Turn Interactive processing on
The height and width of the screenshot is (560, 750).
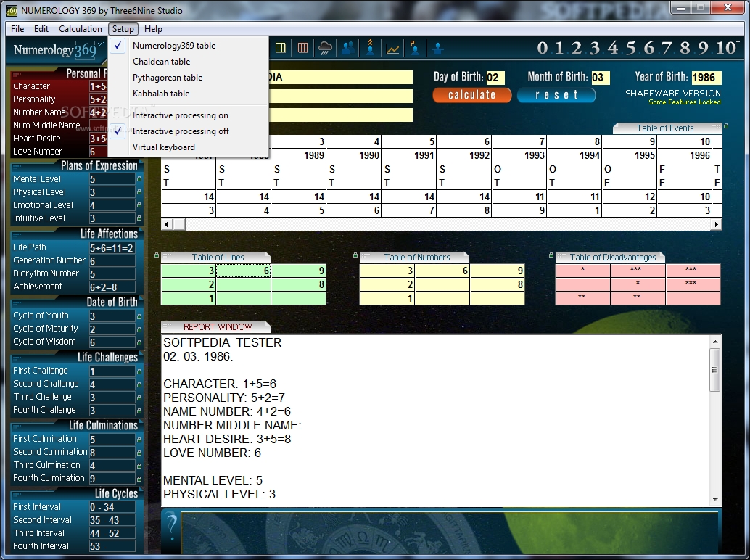coord(188,115)
